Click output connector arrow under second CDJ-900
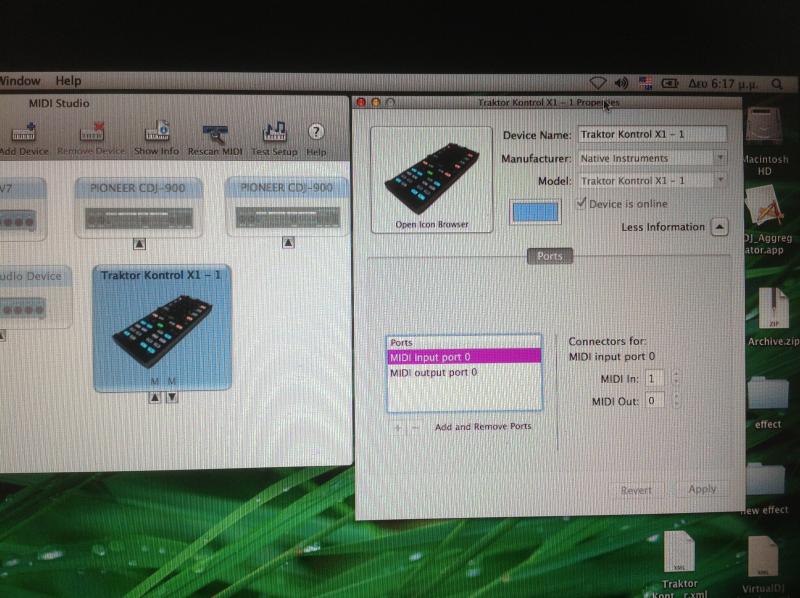The height and width of the screenshot is (598, 800). [x=288, y=243]
